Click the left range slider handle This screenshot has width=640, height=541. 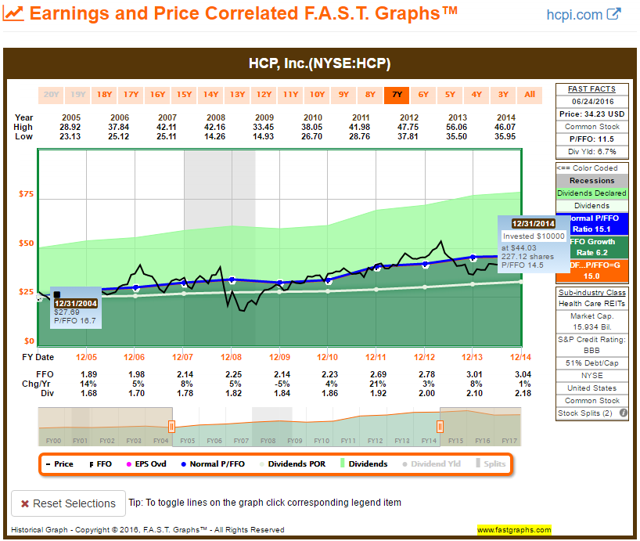pyautogui.click(x=171, y=427)
